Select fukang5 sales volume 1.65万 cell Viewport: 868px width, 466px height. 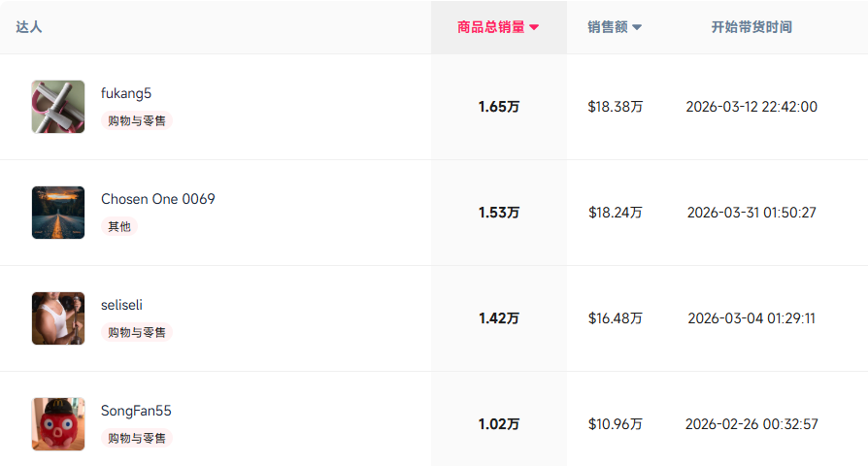click(x=499, y=107)
